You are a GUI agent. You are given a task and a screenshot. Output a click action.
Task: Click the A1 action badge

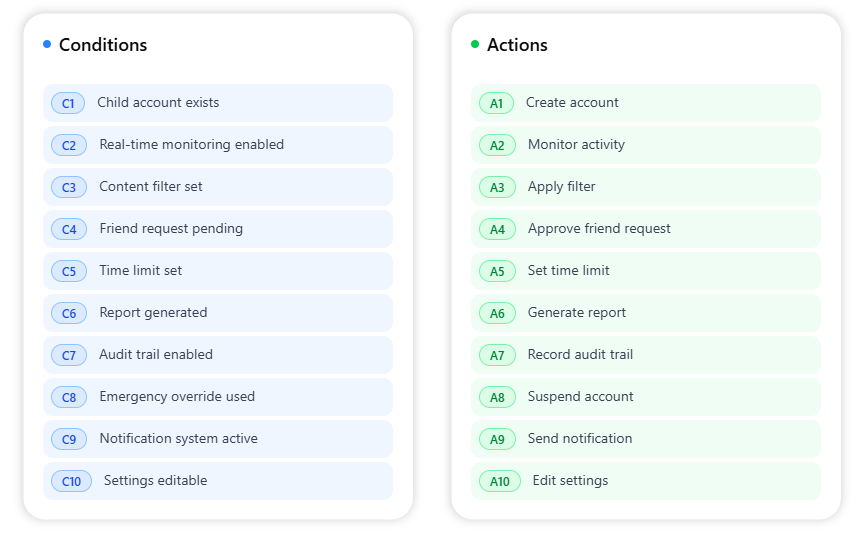[496, 103]
